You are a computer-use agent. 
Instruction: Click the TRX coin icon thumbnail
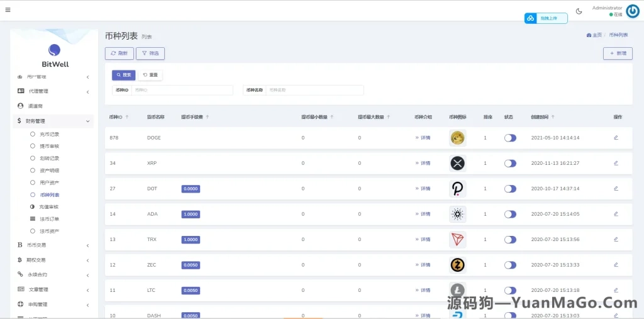click(458, 240)
